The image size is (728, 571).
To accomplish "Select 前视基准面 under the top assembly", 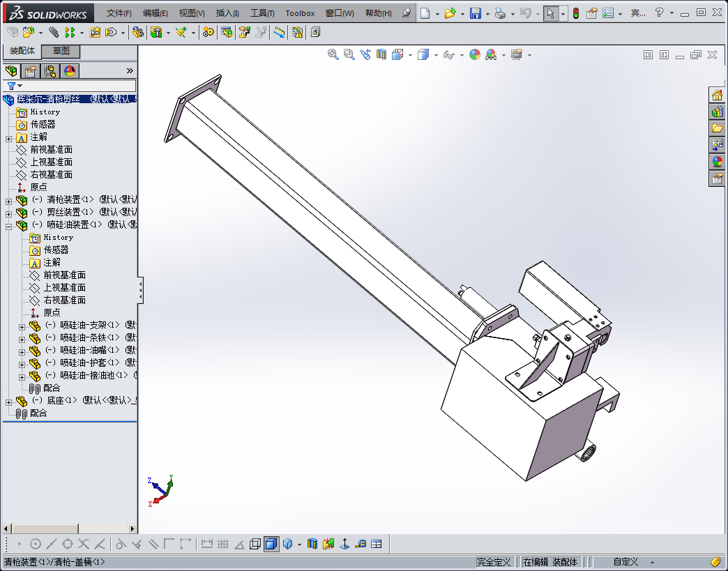I will point(51,149).
